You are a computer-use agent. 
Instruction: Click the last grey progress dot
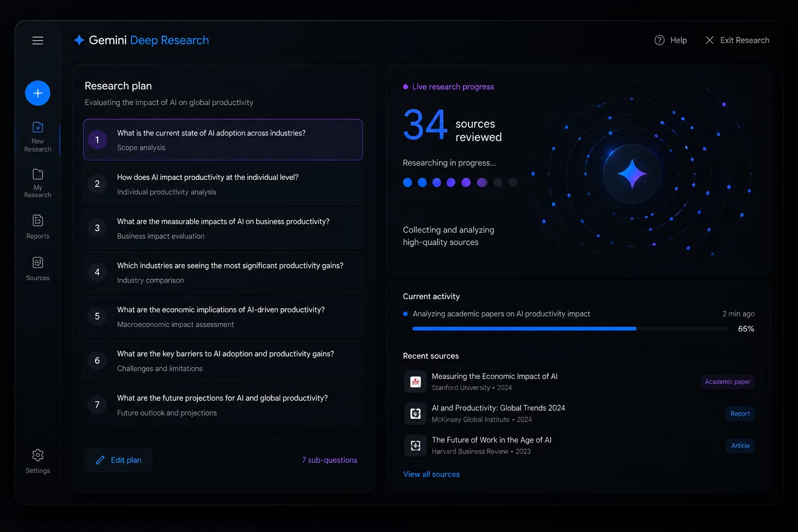(x=513, y=182)
